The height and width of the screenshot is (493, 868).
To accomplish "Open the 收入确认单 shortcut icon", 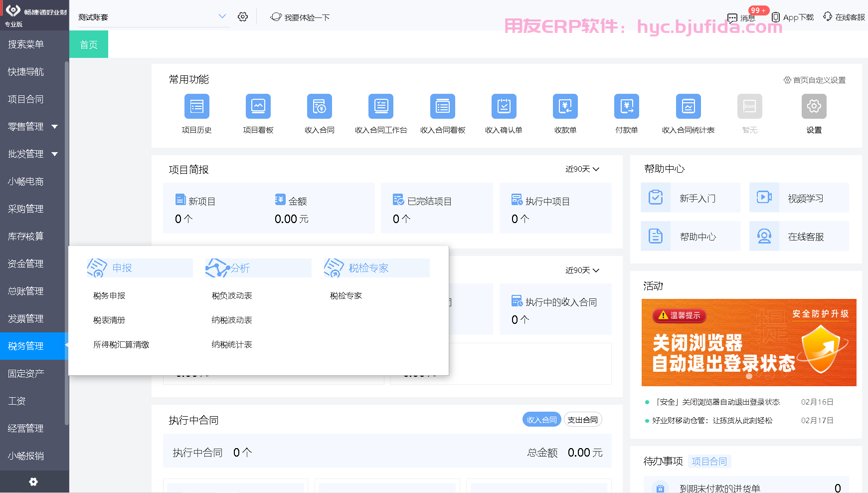I will click(x=504, y=106).
